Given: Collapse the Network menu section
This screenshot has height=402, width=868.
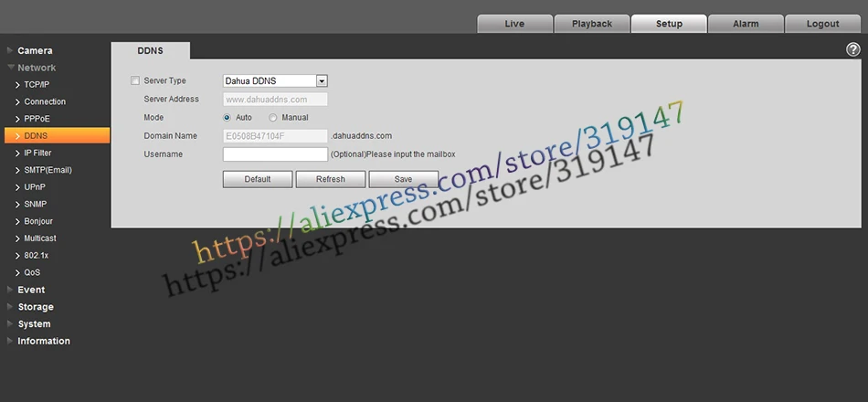Looking at the screenshot, I should [37, 68].
